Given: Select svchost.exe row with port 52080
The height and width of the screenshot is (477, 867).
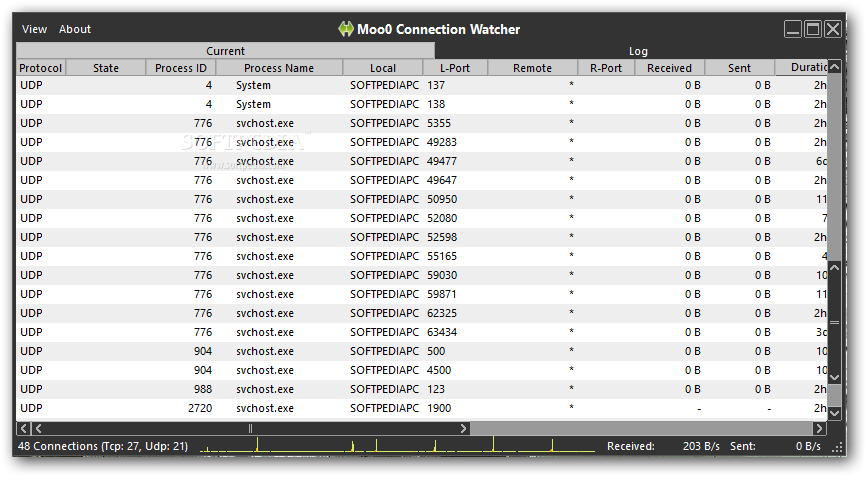Looking at the screenshot, I should 422,218.
